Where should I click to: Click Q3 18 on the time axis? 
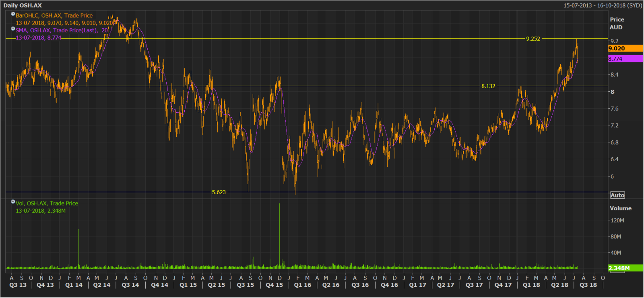[x=588, y=285]
